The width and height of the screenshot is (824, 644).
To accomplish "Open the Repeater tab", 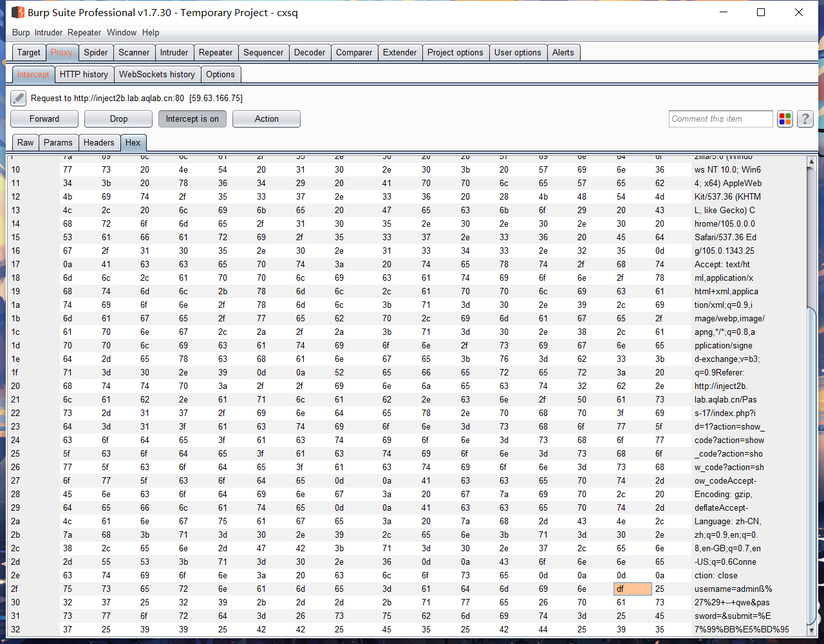I will 216,53.
